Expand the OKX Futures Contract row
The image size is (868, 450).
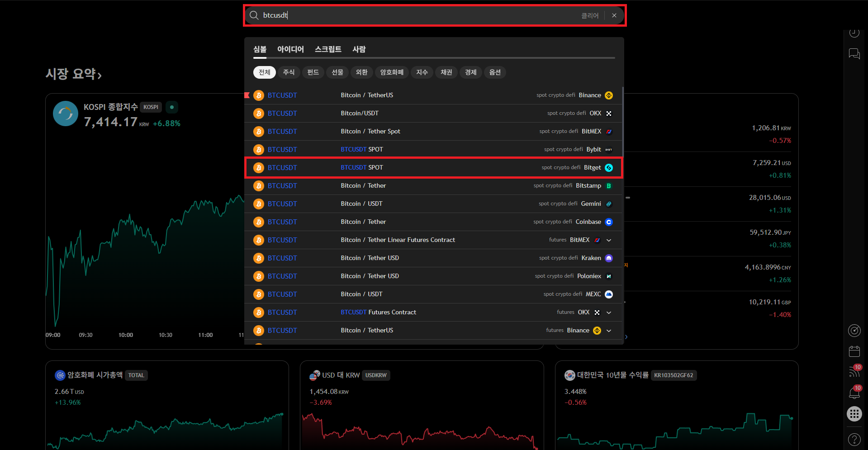[609, 313]
